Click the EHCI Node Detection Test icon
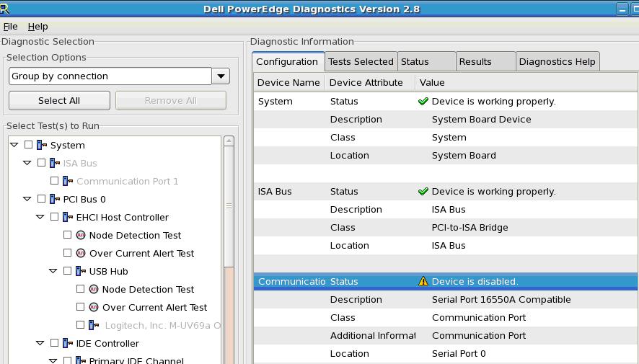Viewport: 639px width, 364px height. [81, 235]
